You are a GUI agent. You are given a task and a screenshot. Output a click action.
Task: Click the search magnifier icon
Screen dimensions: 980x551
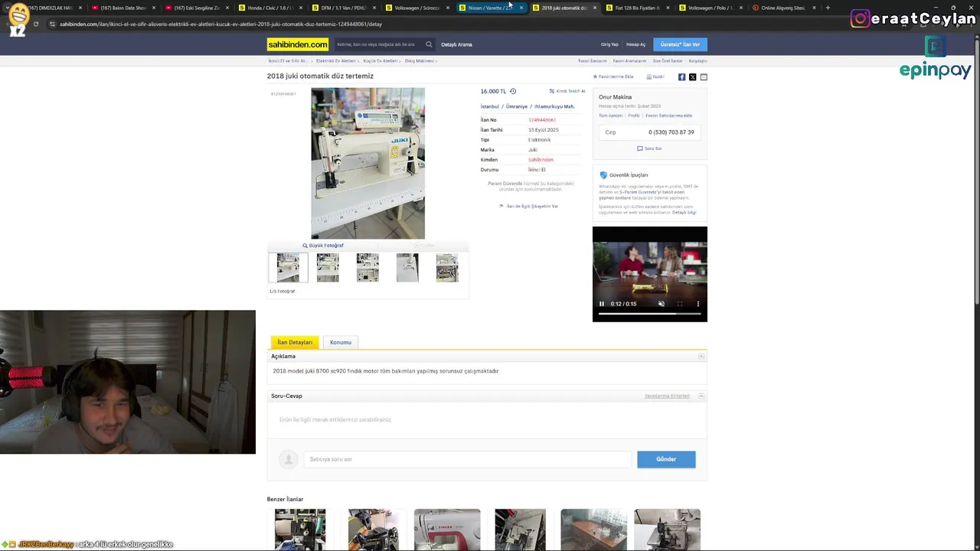click(x=429, y=44)
